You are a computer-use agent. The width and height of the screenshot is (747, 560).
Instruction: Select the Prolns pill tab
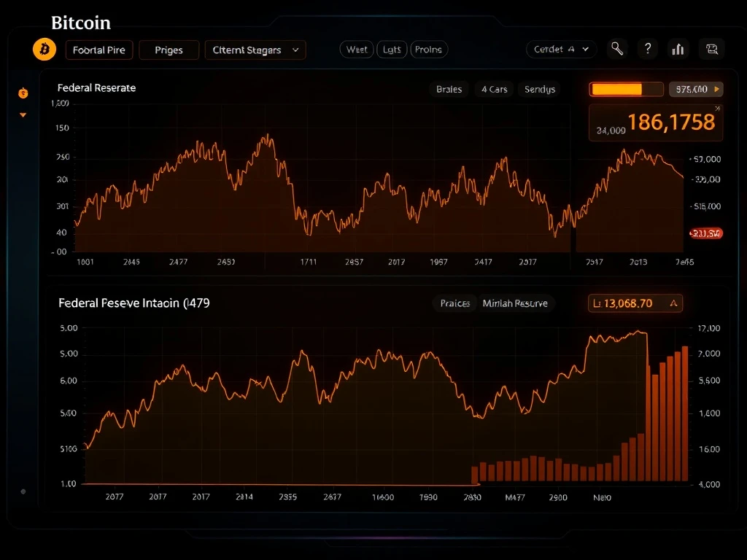[x=429, y=50]
